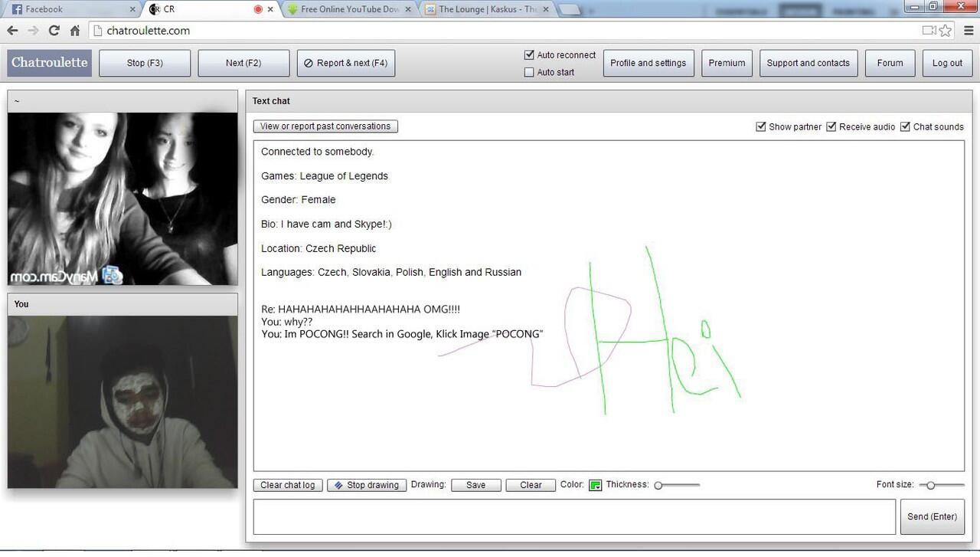Click the 'Location: Czech Republic' line
Image resolution: width=980 pixels, height=557 pixels.
click(x=318, y=248)
